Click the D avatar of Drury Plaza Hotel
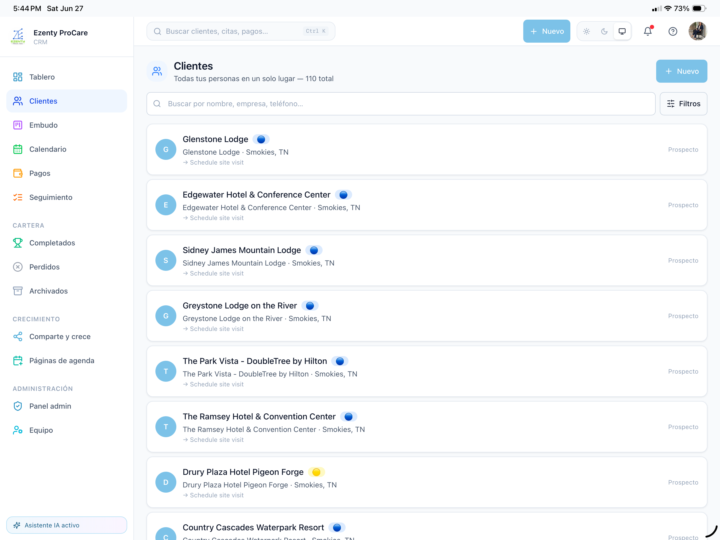Image resolution: width=720 pixels, height=540 pixels. coord(166,482)
